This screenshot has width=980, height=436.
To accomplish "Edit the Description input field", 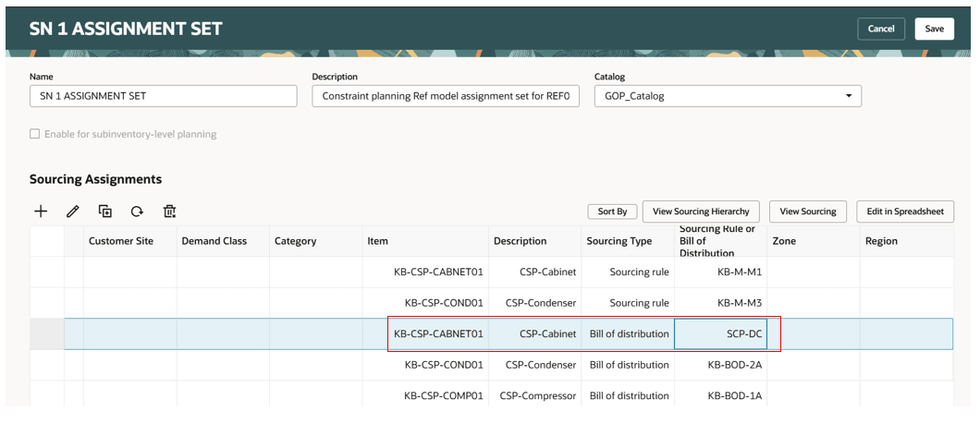I will click(x=446, y=96).
